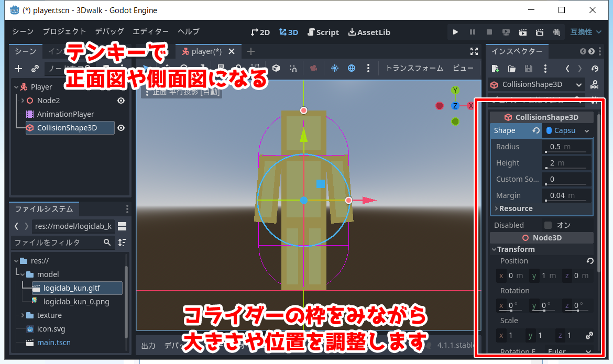Image resolution: width=613 pixels, height=364 pixels.
Task: Expand the texture folder
Action: (23, 315)
